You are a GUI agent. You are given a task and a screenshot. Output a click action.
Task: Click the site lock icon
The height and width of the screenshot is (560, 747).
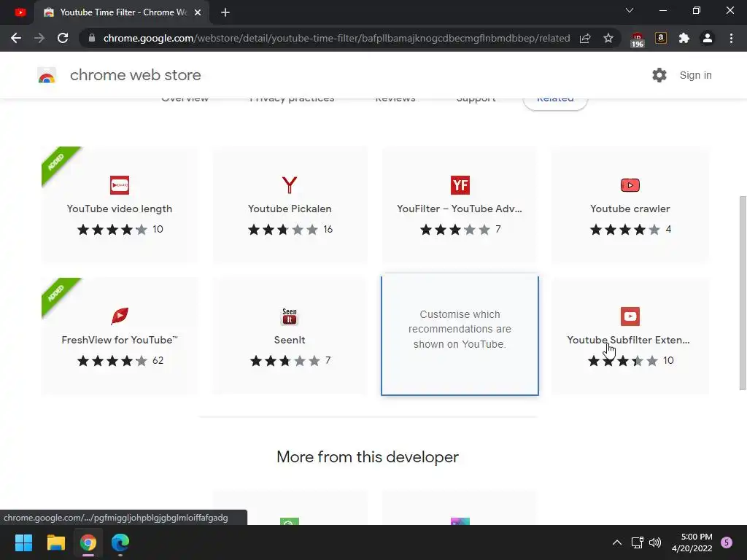click(x=91, y=38)
